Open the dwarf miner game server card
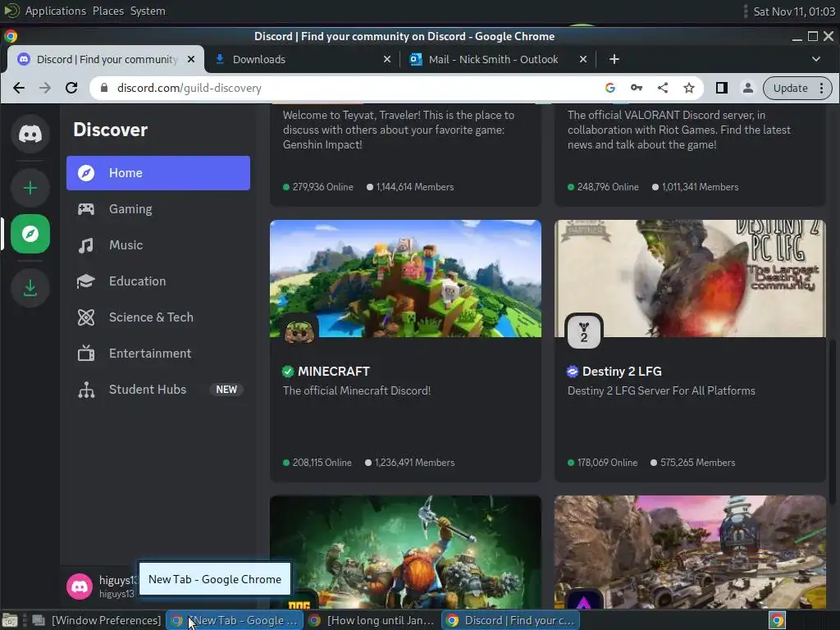Viewport: 840px width, 630px height. coord(405,552)
